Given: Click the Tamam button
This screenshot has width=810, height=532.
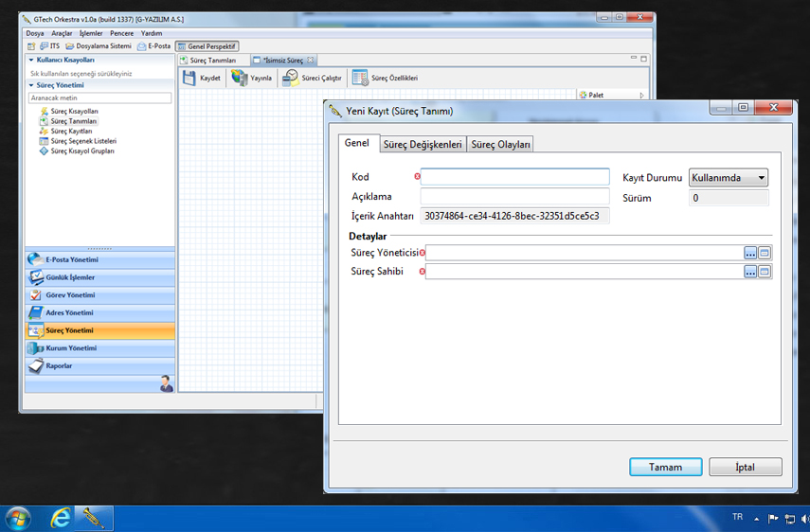Looking at the screenshot, I should point(665,468).
